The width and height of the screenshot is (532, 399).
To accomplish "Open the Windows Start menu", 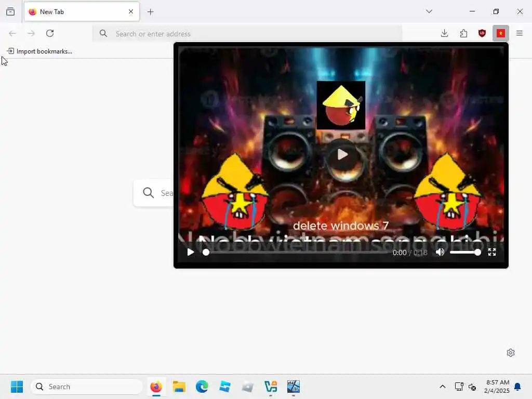I will pyautogui.click(x=17, y=387).
